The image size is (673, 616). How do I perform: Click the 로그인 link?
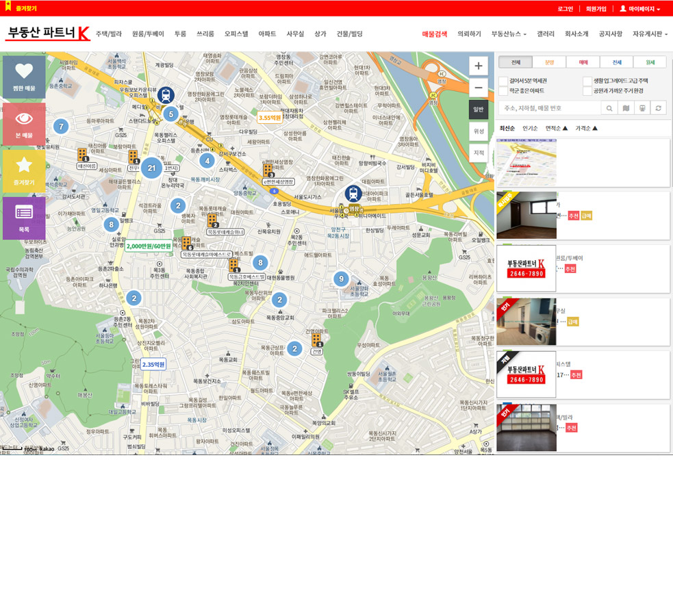coord(565,9)
